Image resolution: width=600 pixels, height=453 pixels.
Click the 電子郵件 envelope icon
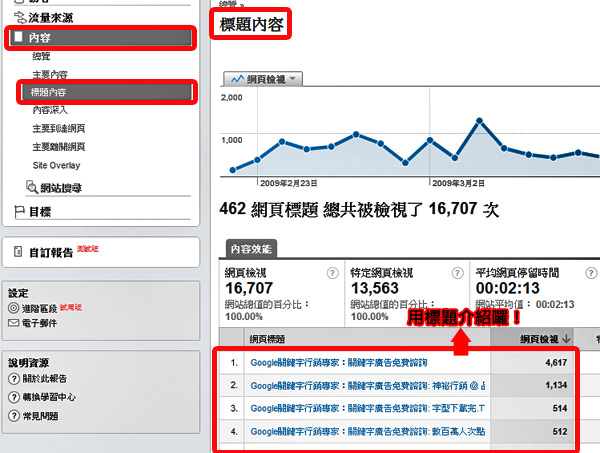(13, 323)
